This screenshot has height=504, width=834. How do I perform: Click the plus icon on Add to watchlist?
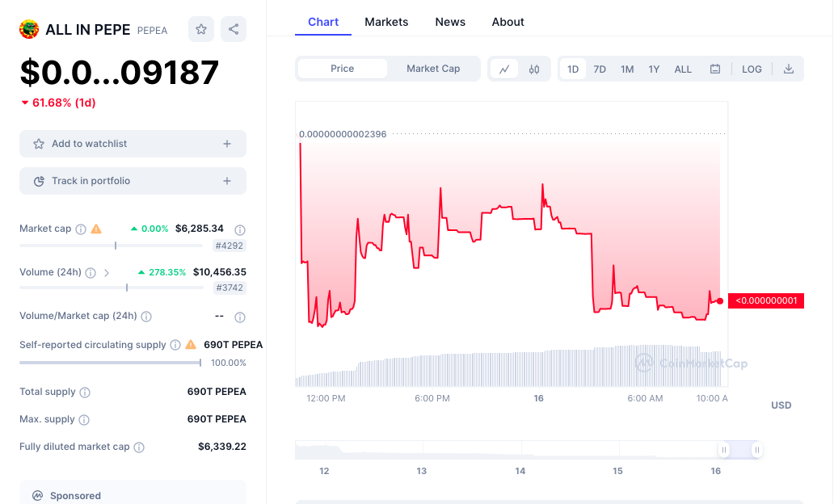tap(227, 144)
